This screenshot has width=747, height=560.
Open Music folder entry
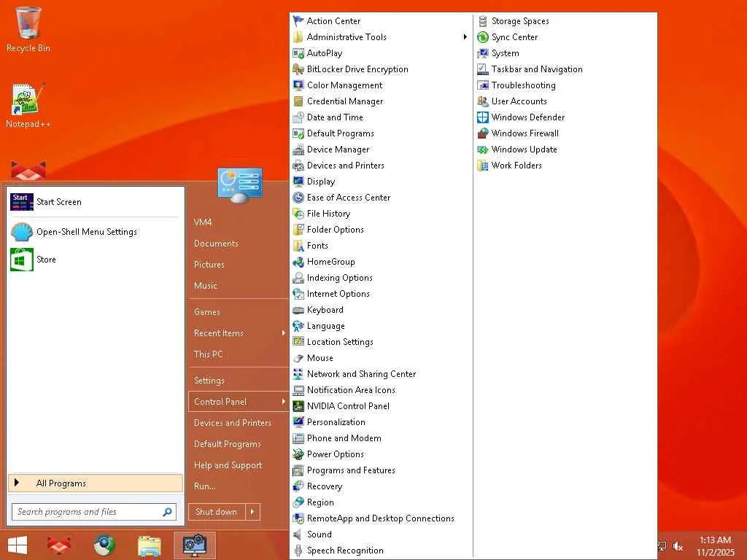[x=206, y=286]
